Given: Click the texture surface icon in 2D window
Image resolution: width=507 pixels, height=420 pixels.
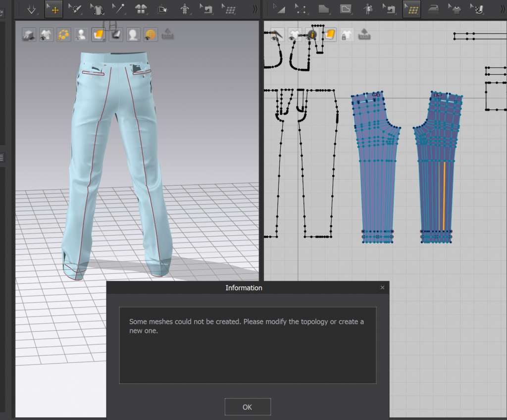Looking at the screenshot, I should point(329,35).
